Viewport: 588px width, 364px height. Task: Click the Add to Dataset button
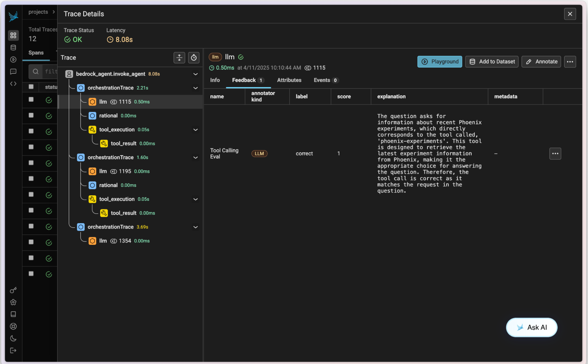(x=492, y=62)
